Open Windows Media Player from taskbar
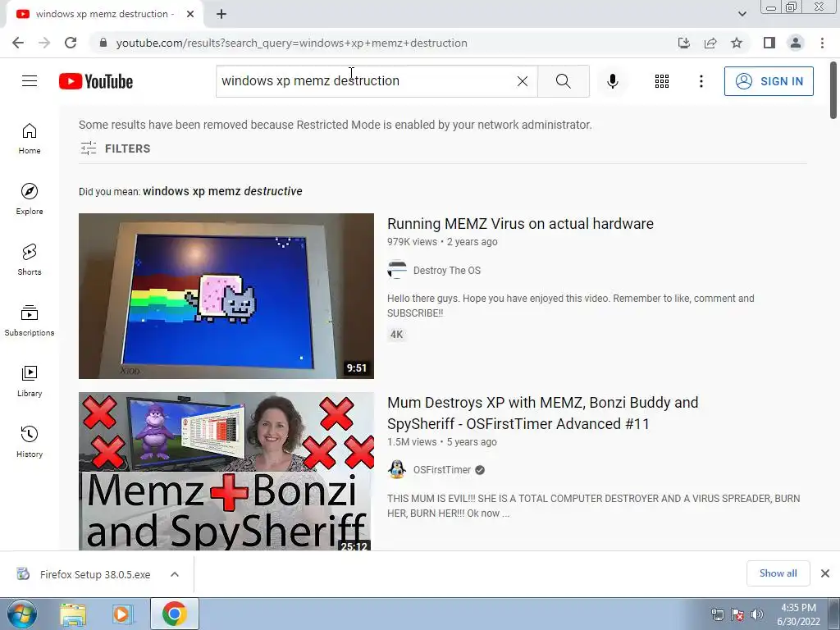This screenshot has width=840, height=630. point(122,614)
